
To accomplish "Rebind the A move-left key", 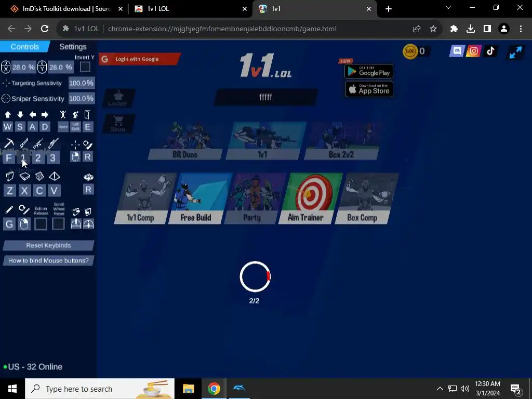I will [x=32, y=127].
